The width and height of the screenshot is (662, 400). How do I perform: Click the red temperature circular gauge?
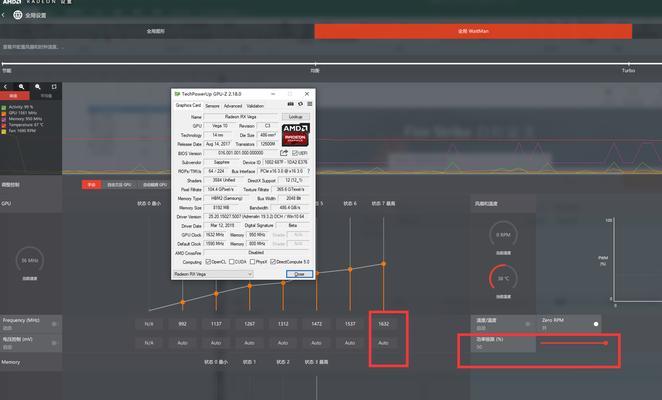pyautogui.click(x=503, y=278)
